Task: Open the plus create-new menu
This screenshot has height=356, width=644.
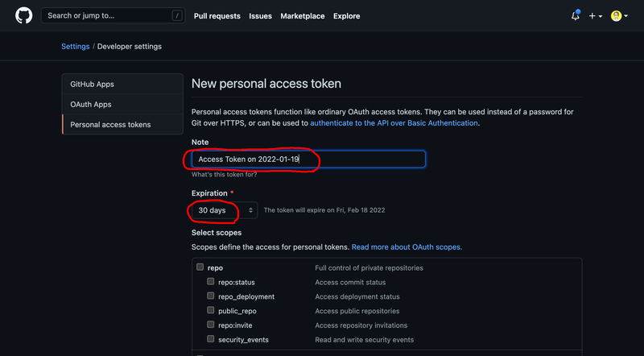Action: click(596, 16)
